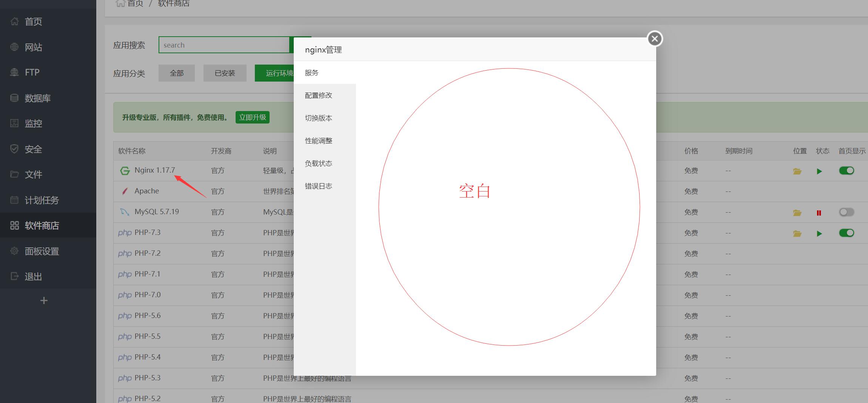Filter apps by 运行环境 category
The width and height of the screenshot is (868, 403).
click(274, 73)
